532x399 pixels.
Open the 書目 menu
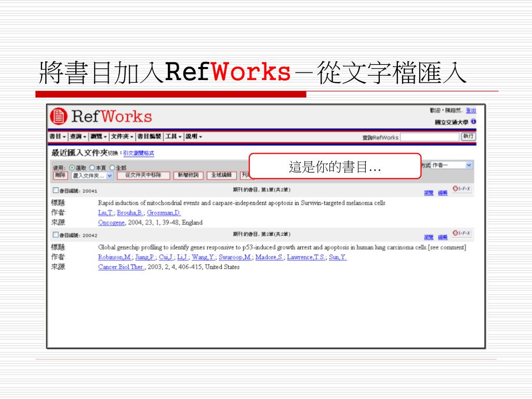[57, 137]
